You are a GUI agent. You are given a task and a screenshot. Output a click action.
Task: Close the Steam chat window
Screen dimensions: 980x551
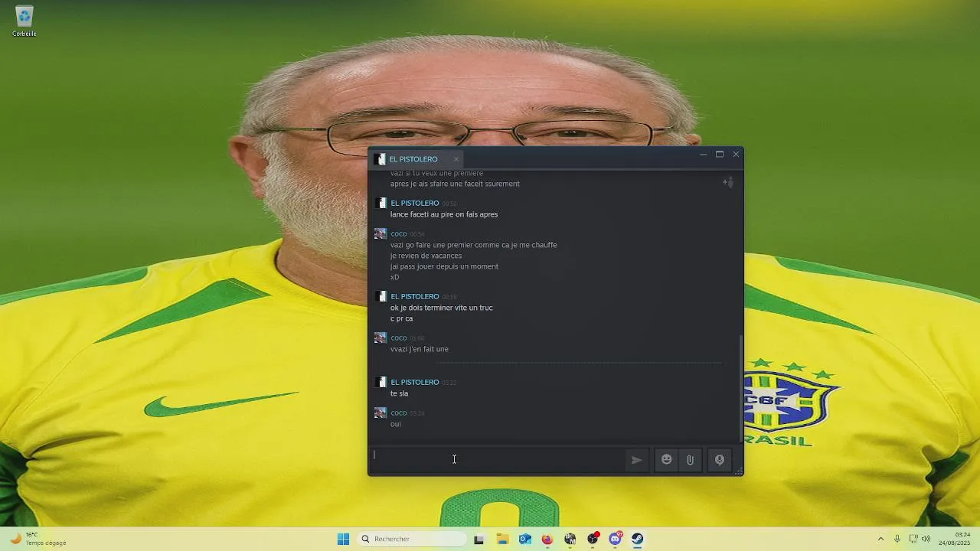pyautogui.click(x=736, y=155)
